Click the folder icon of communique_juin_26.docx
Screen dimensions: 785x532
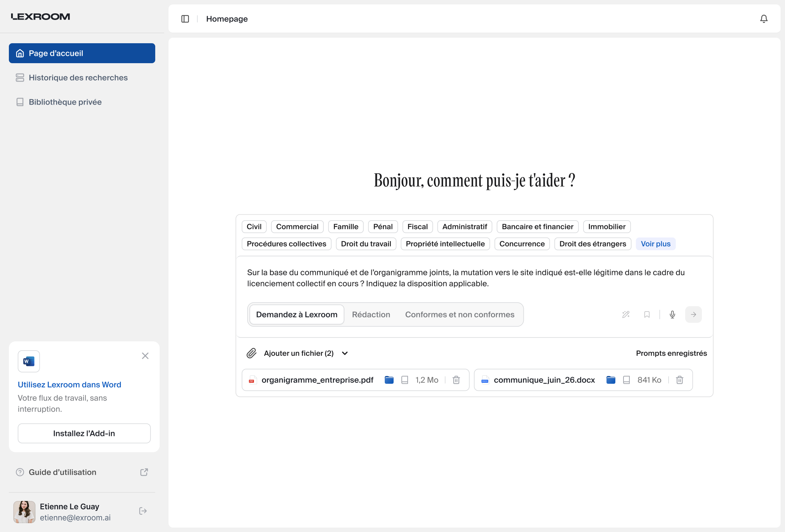pos(611,380)
